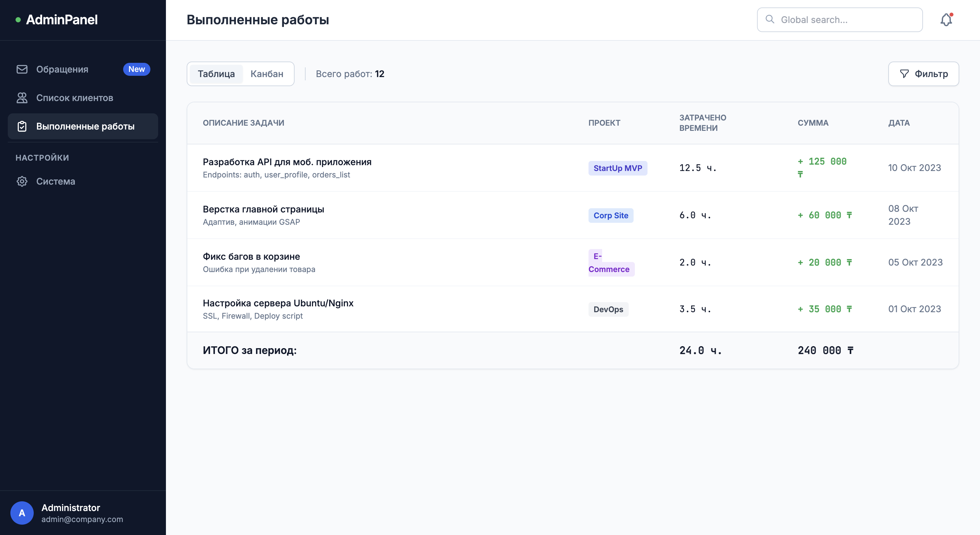The width and height of the screenshot is (980, 535).
Task: Focus the Global search input field
Action: click(x=848, y=20)
